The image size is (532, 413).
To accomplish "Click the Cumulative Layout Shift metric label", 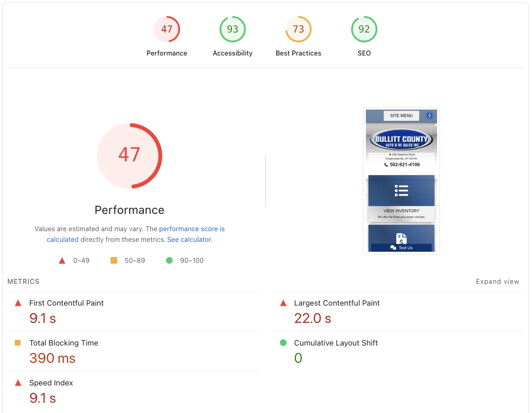I will point(336,343).
